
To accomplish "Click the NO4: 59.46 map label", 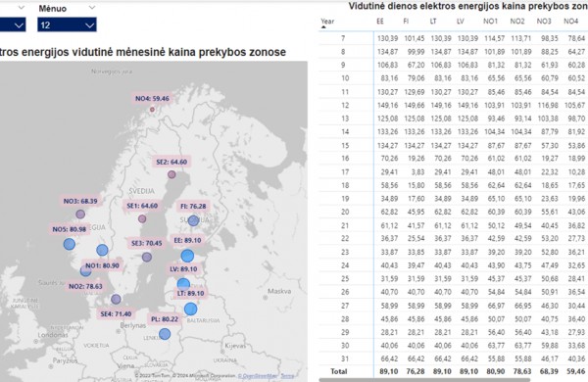I will point(152,99).
